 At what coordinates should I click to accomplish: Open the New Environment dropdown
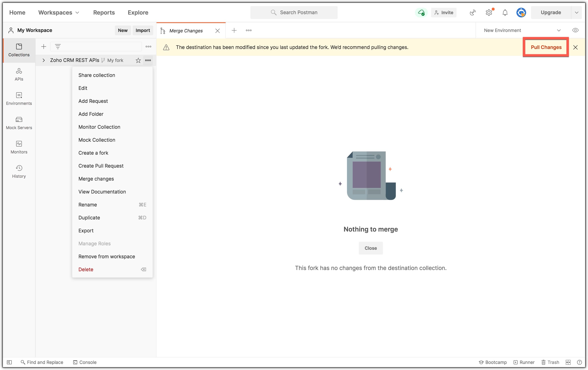pyautogui.click(x=522, y=30)
